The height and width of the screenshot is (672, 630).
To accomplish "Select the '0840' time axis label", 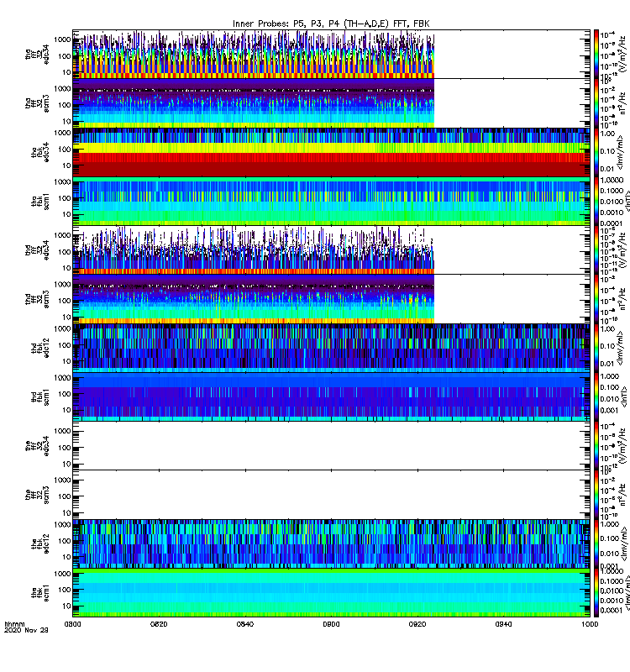I will point(245,624).
